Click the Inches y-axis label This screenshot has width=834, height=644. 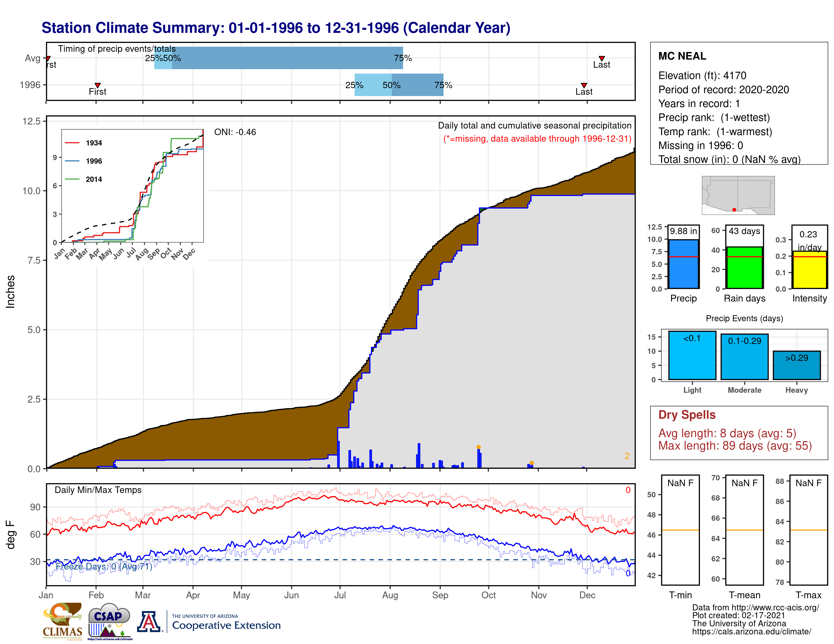point(10,292)
